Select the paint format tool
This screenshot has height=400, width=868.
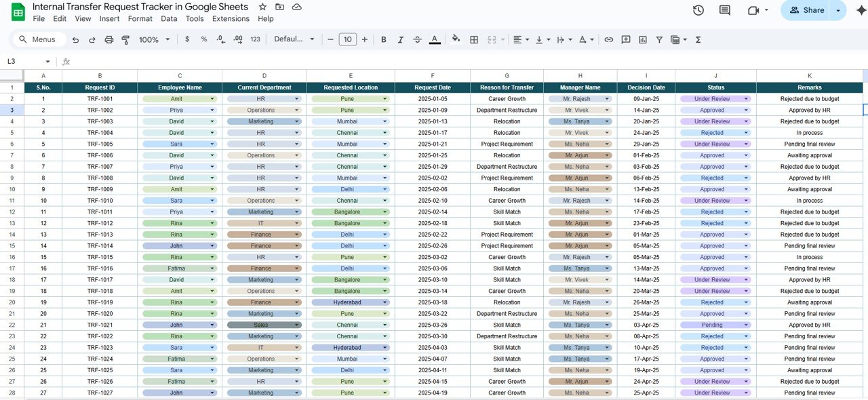point(125,40)
